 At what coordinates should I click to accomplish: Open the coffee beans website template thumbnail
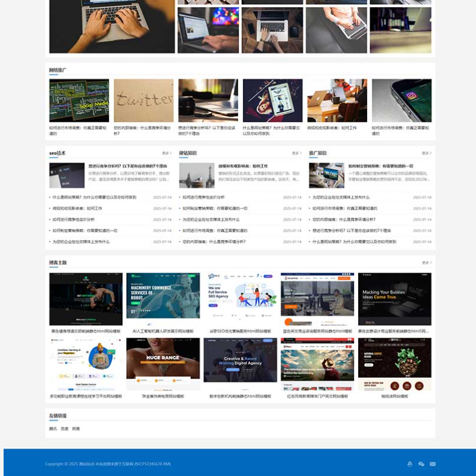click(394, 364)
